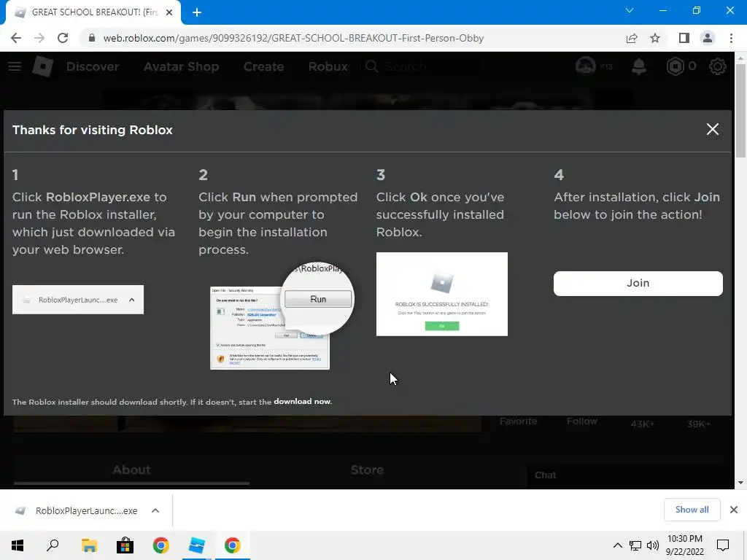Screen dimensions: 747x560
Task: Click the Favorite label under the game
Action: tap(519, 421)
